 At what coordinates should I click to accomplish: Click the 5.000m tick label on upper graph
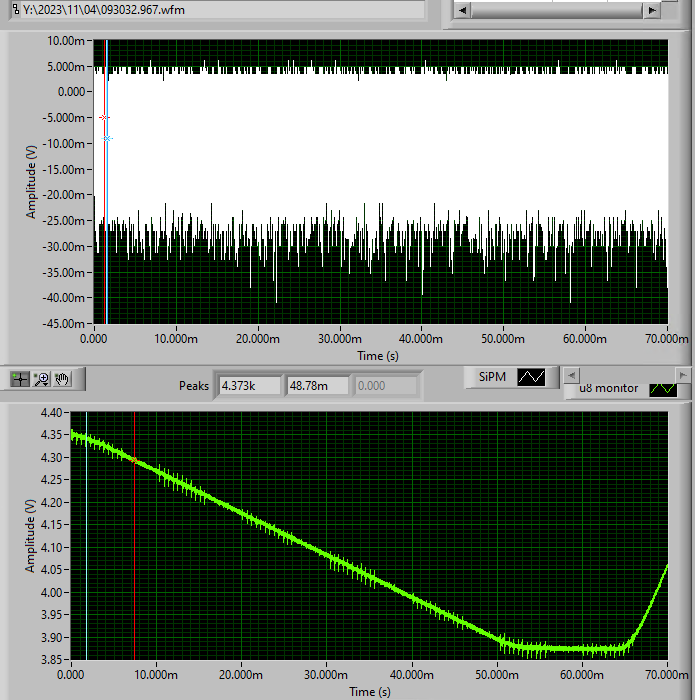click(x=66, y=67)
